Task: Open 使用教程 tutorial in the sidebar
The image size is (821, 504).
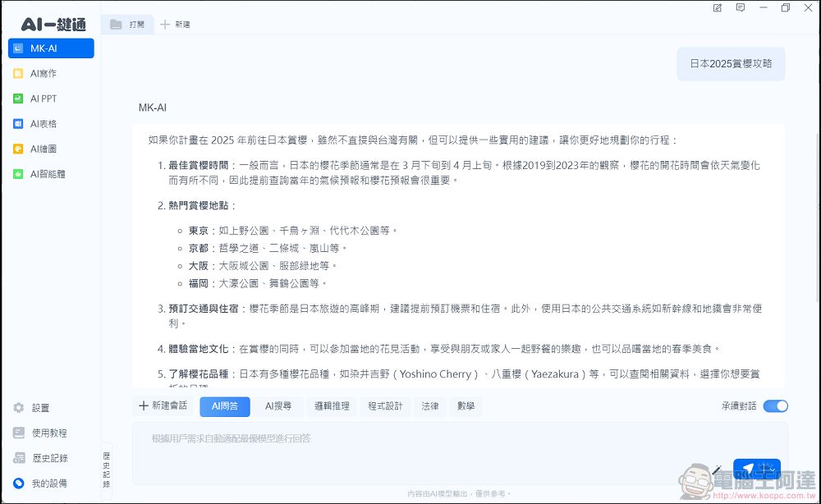Action: pos(48,433)
